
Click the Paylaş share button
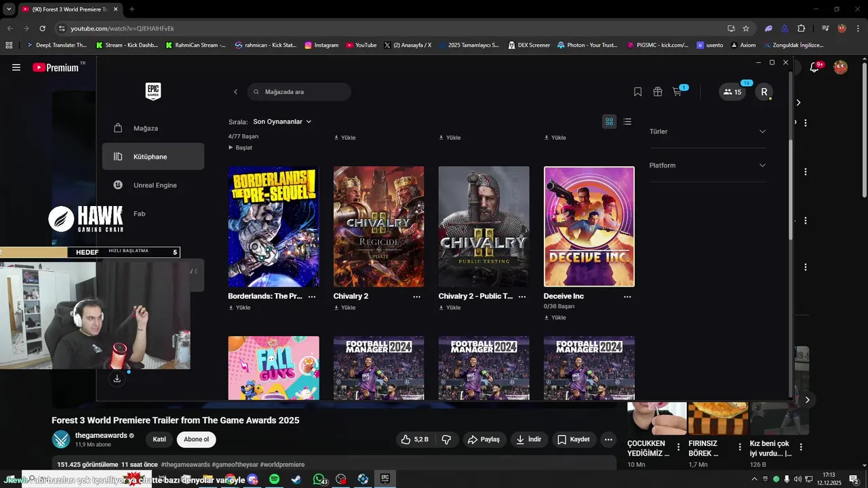click(x=484, y=439)
